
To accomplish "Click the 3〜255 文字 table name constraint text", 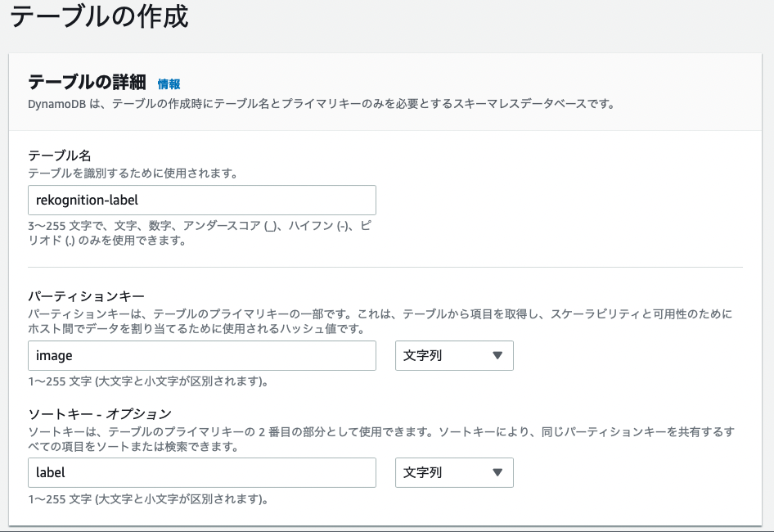I will pyautogui.click(x=200, y=233).
